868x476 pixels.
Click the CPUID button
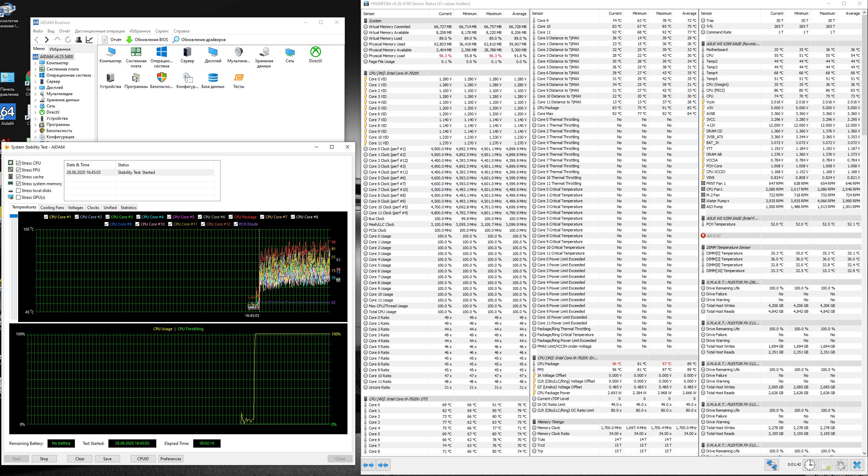point(143,459)
